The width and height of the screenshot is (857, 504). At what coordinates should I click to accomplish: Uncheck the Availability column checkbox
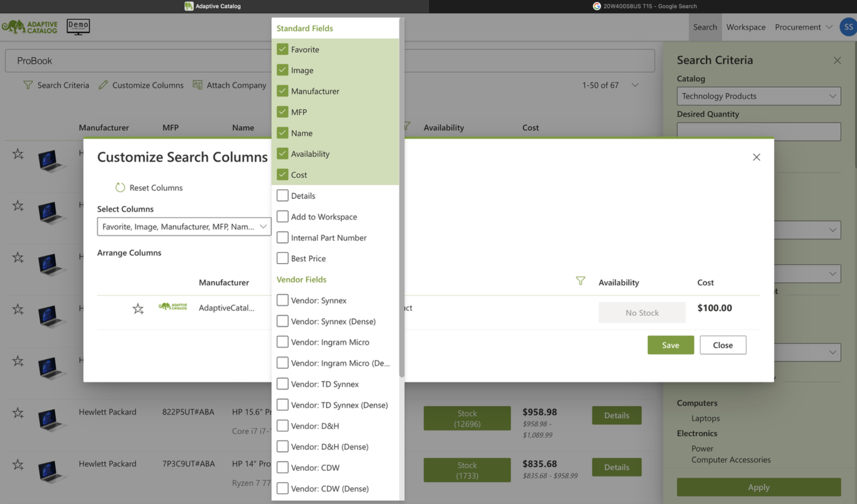[x=283, y=154]
